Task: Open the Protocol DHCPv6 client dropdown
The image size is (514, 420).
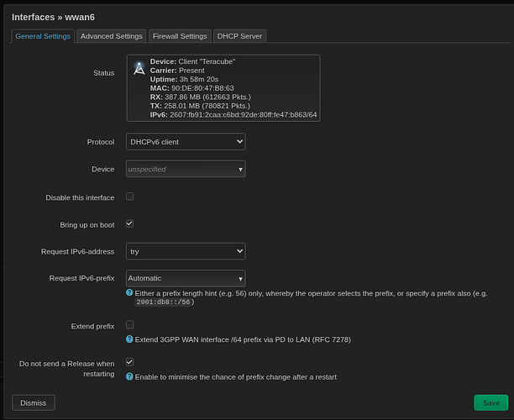Action: [x=186, y=142]
